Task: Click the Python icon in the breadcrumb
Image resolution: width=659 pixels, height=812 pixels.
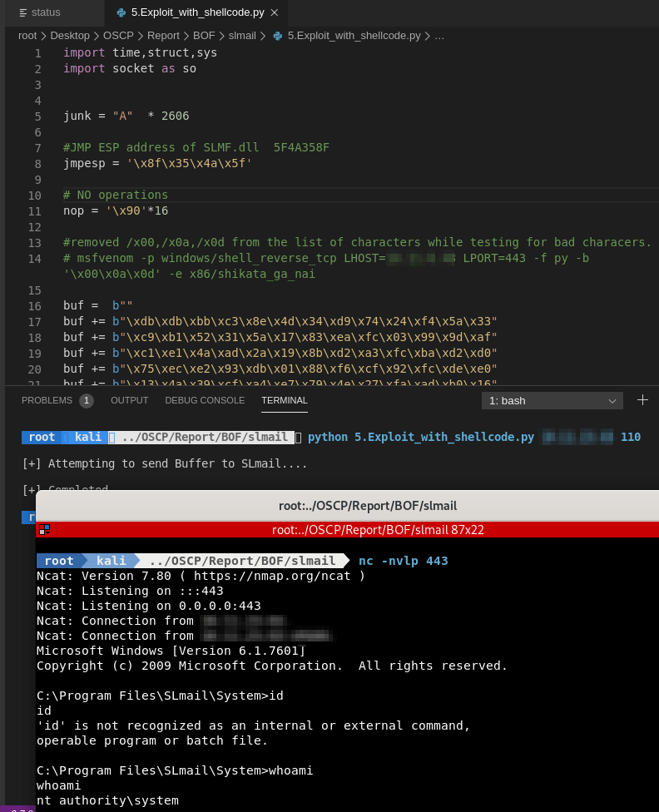Action: [x=278, y=37]
